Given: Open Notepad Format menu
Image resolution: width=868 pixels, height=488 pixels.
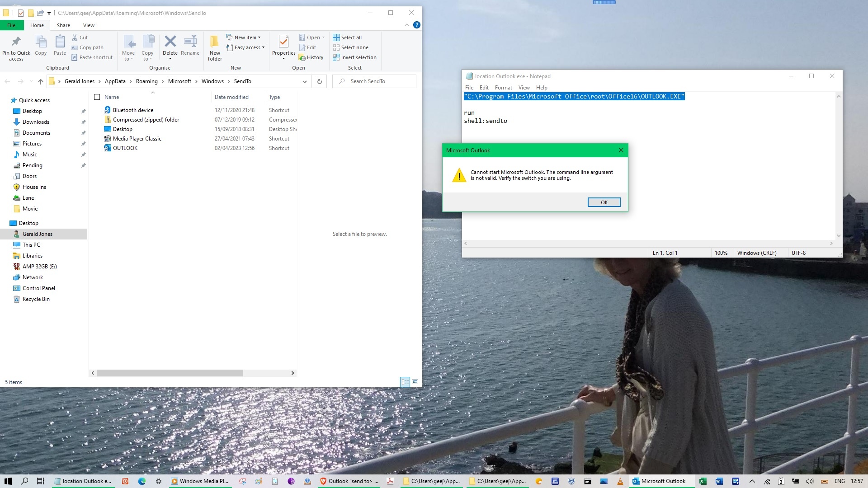Looking at the screenshot, I should point(503,88).
